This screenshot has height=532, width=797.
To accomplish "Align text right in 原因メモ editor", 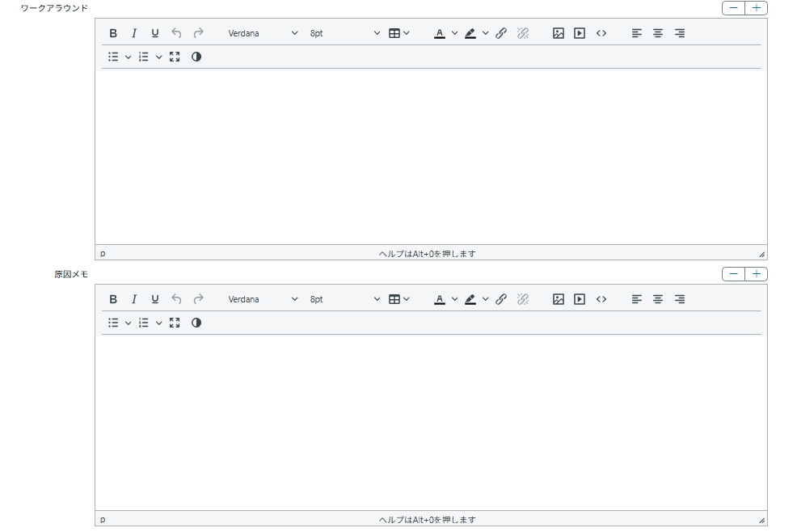I will (680, 299).
